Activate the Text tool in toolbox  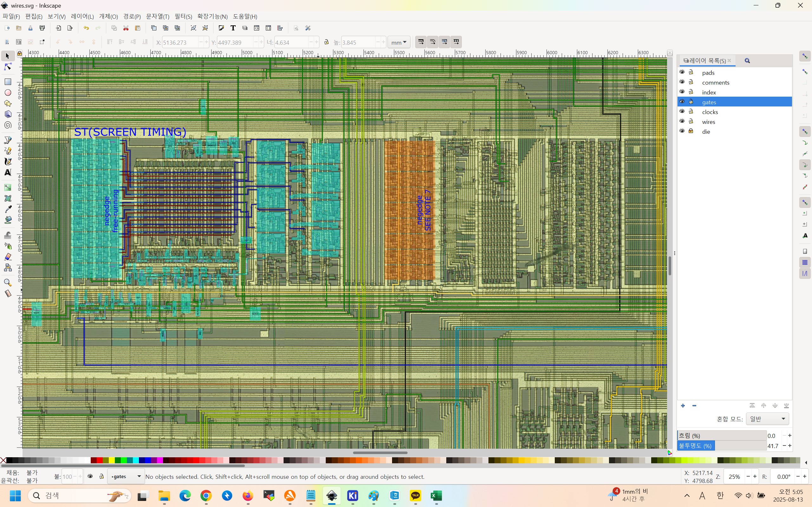tap(8, 172)
